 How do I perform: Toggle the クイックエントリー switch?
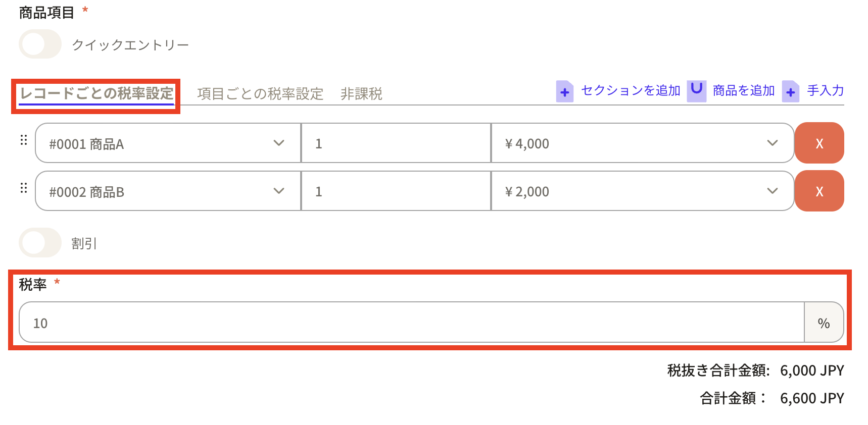(x=40, y=44)
